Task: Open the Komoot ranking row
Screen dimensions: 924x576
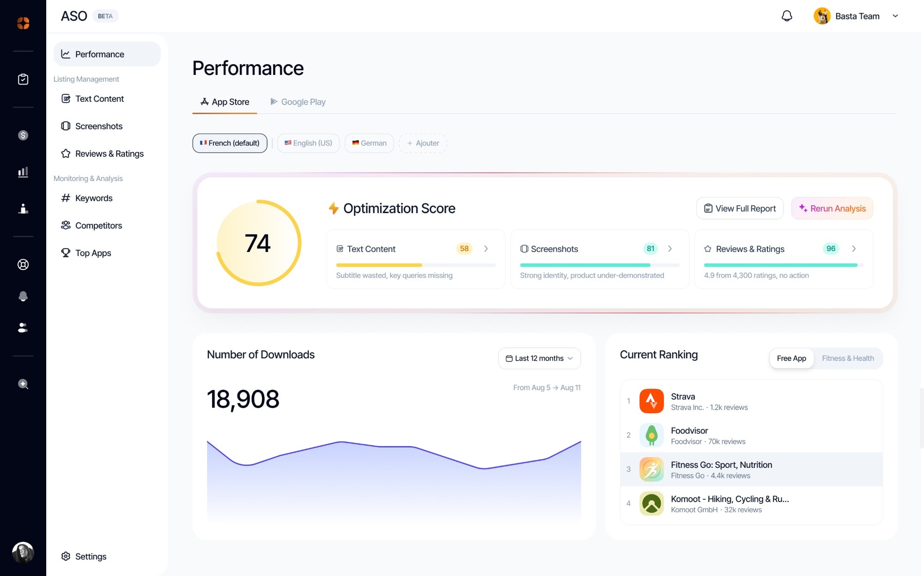Action: pyautogui.click(x=751, y=503)
